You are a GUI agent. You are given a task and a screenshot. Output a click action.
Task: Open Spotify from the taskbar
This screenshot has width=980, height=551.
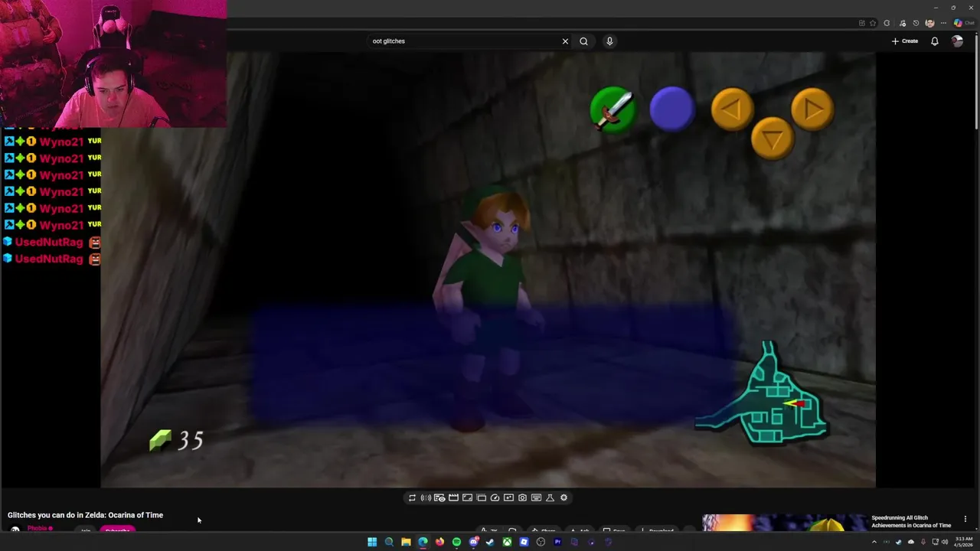pyautogui.click(x=456, y=542)
